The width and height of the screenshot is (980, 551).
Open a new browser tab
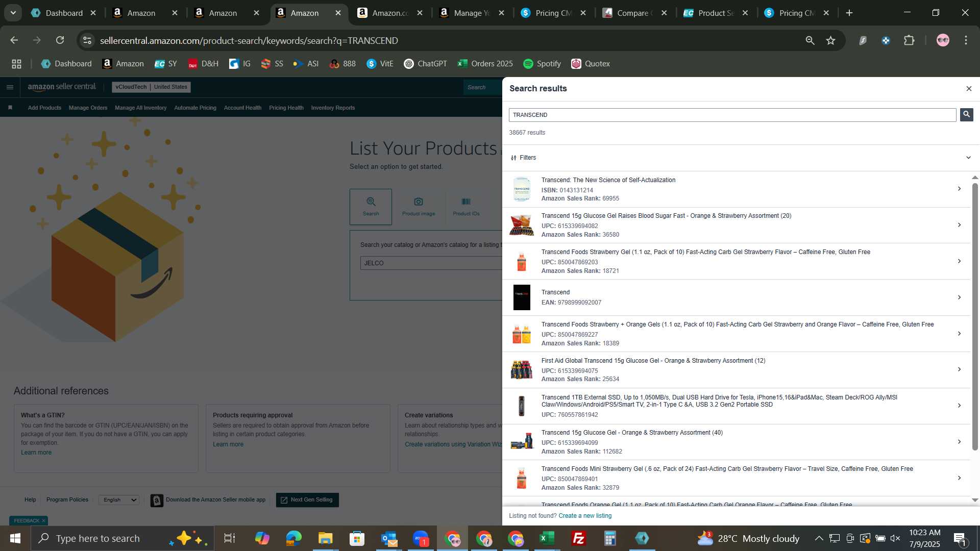click(849, 13)
